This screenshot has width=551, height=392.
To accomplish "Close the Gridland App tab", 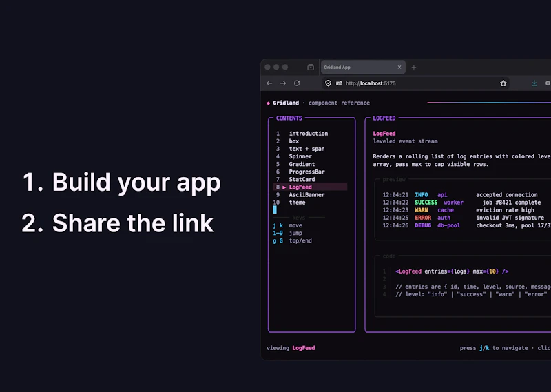I will click(x=399, y=67).
